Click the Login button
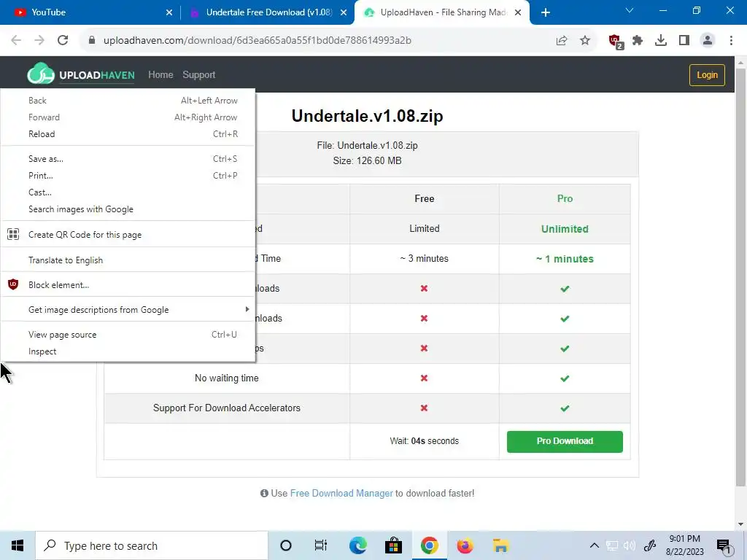Image resolution: width=747 pixels, height=560 pixels. click(707, 75)
